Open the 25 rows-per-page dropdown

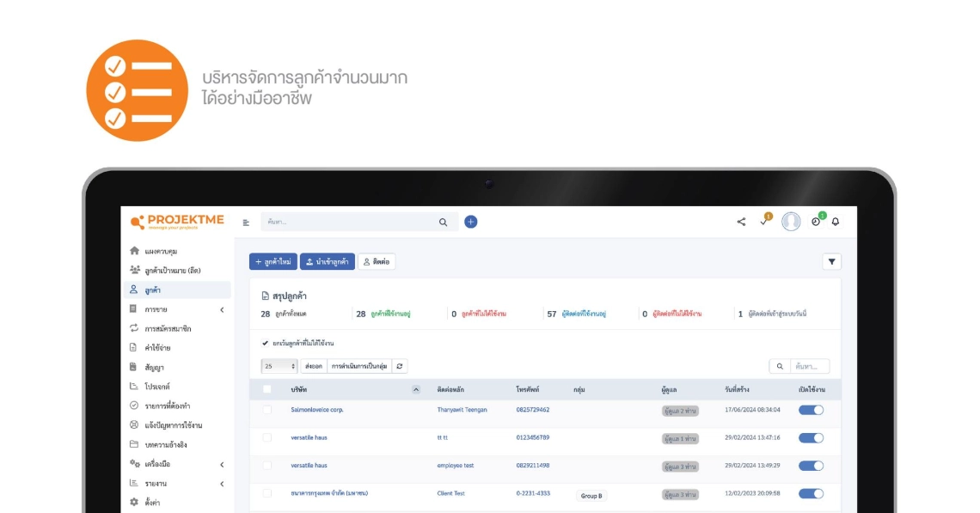(279, 366)
